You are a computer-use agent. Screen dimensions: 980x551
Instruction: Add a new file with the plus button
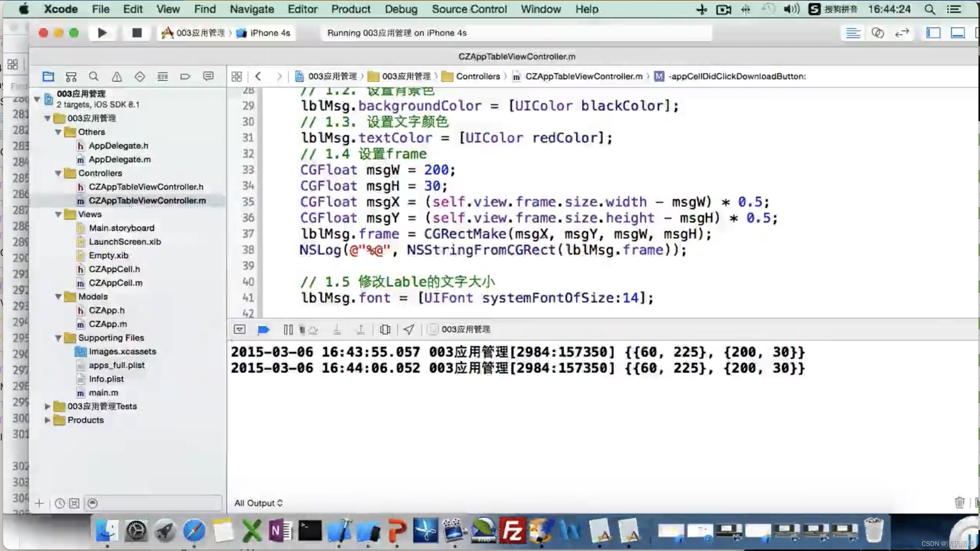(x=39, y=503)
